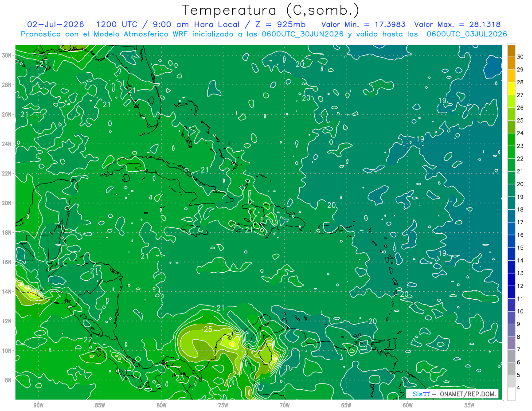
Task: Select init time "0600UTC_30JUN2026"
Action: point(303,34)
